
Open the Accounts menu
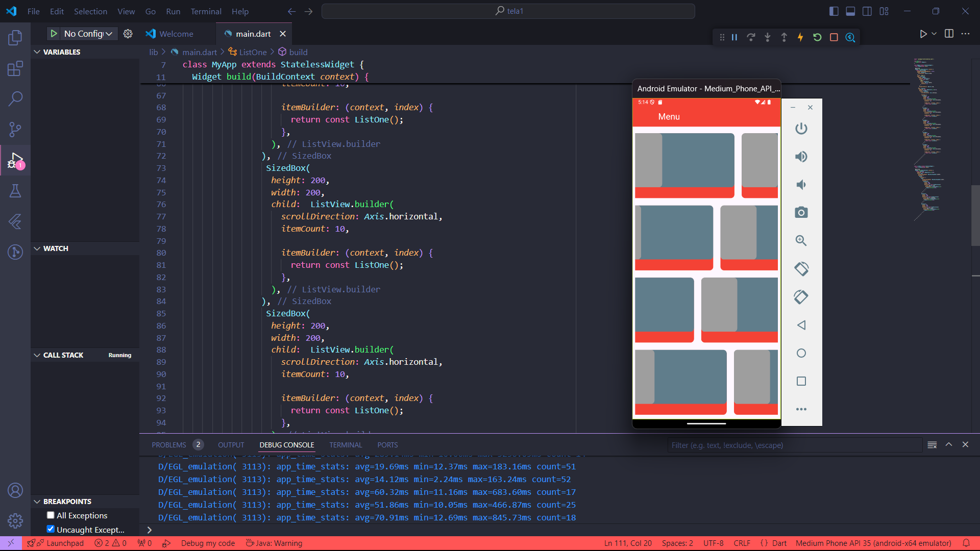pos(15,490)
